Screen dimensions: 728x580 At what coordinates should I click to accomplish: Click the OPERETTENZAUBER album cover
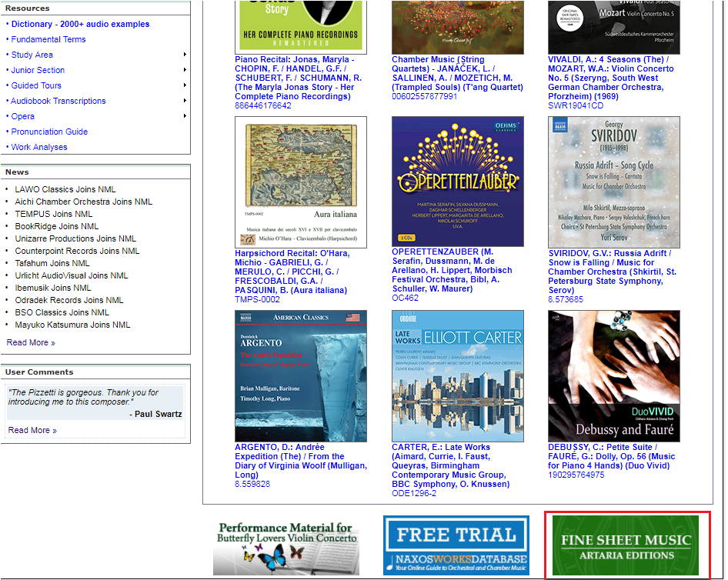pos(457,182)
